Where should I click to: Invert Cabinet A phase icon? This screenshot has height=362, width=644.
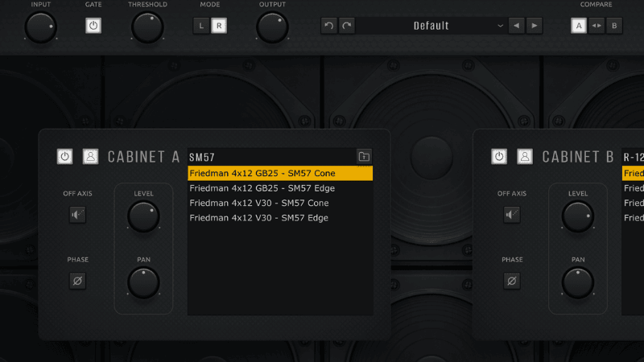[x=77, y=281]
